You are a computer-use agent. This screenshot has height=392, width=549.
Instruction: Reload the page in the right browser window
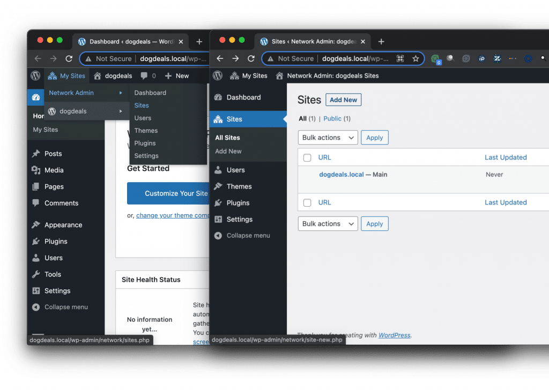tap(251, 59)
